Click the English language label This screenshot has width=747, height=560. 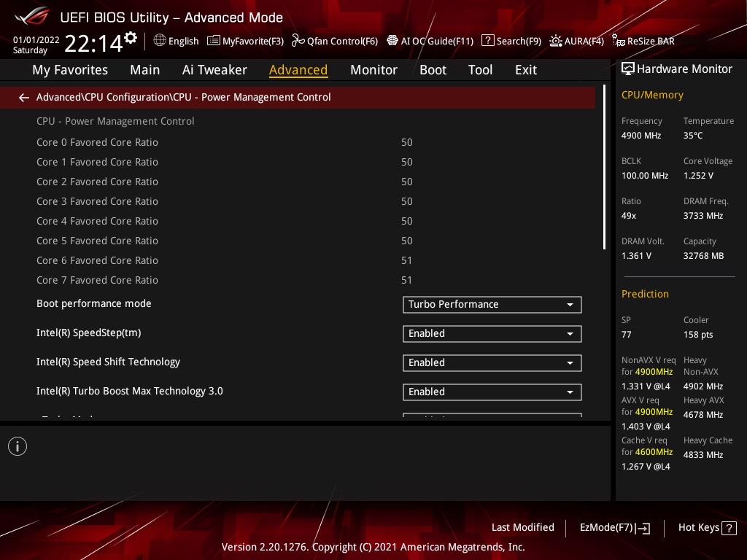click(183, 41)
